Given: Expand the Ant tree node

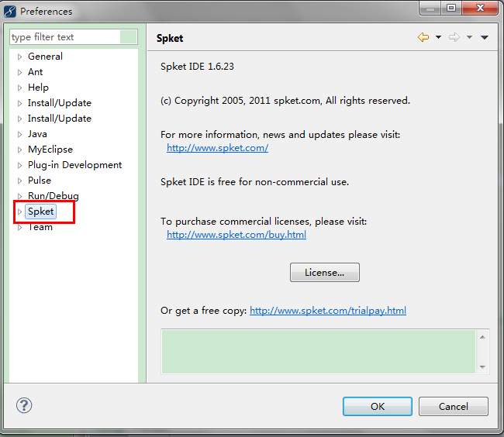Looking at the screenshot, I should coord(19,72).
